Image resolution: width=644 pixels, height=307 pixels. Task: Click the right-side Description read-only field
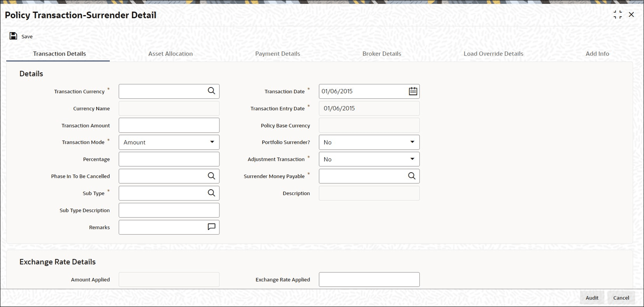[369, 193]
